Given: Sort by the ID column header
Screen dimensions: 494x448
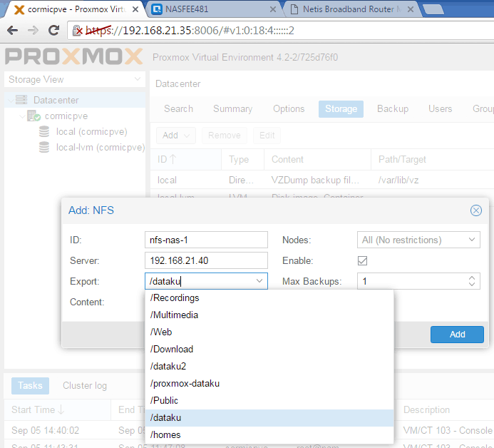Looking at the screenshot, I should coord(186,160).
